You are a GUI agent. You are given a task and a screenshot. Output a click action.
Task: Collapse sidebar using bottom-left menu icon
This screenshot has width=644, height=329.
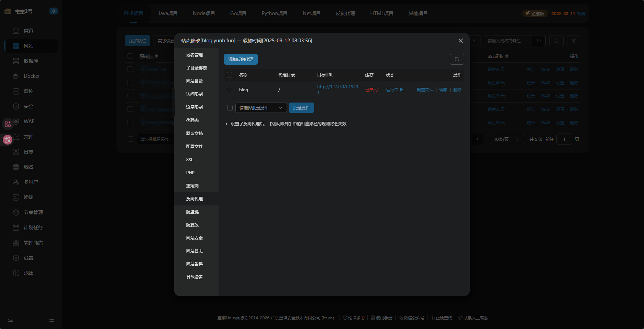[10, 320]
